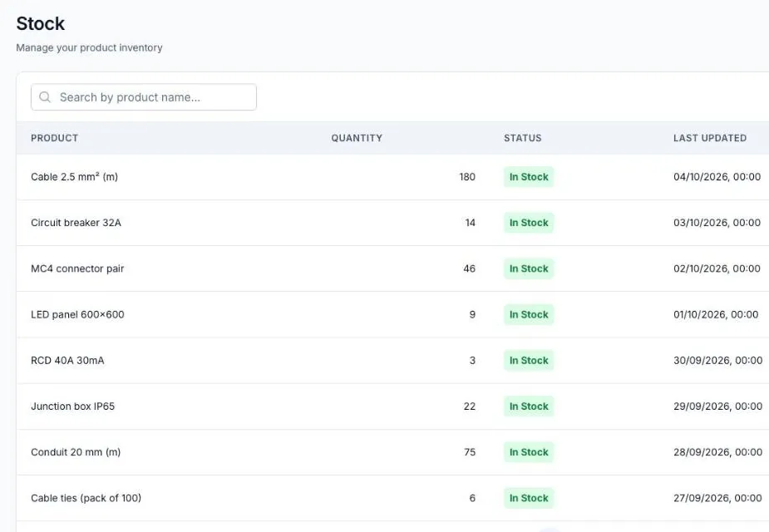Click In Stock badge for Junction box IP65
The image size is (769, 532).
pos(529,406)
